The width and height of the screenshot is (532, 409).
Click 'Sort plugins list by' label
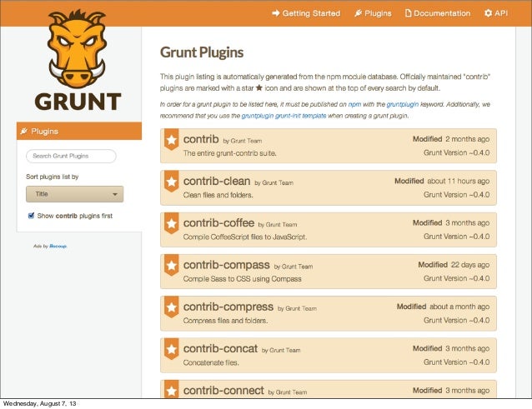(x=53, y=177)
